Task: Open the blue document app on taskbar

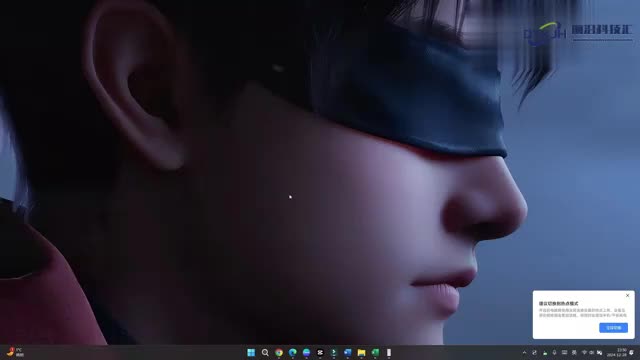Action: (x=348, y=352)
